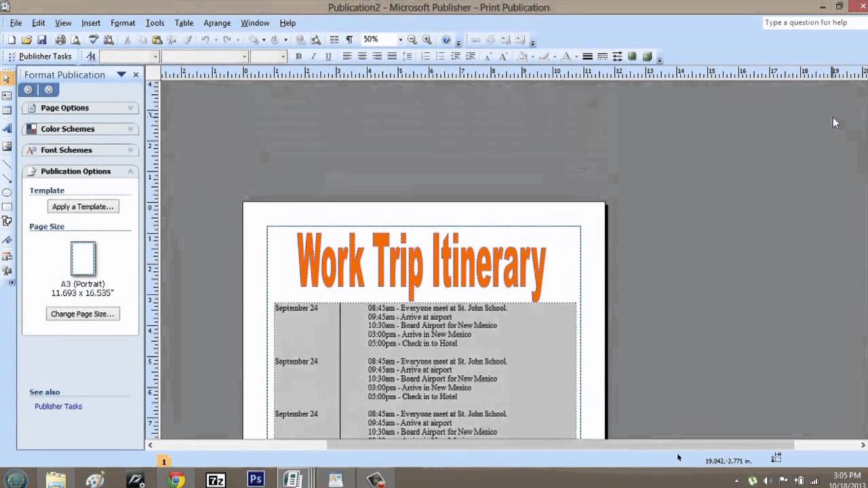Image resolution: width=868 pixels, height=488 pixels.
Task: Click the Font Color letter A
Action: point(566,56)
